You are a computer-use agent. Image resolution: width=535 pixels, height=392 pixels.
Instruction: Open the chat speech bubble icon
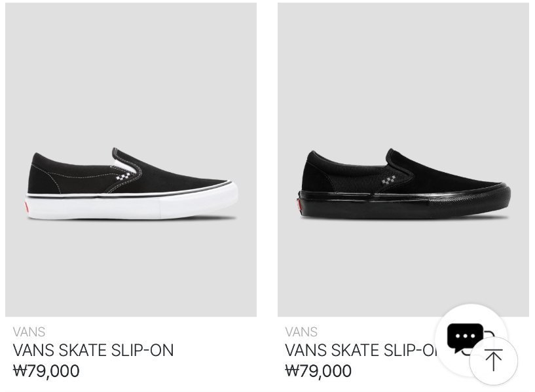466,338
